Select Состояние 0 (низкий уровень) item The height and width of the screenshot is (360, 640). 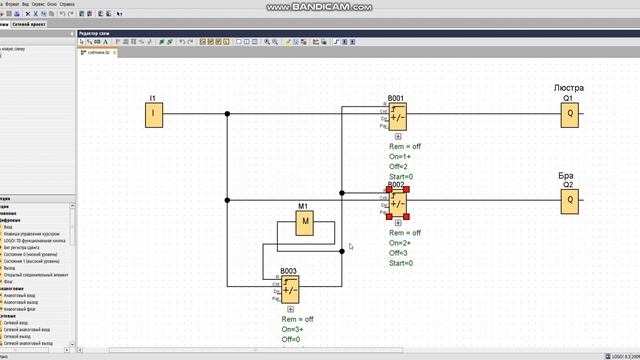coord(31,255)
